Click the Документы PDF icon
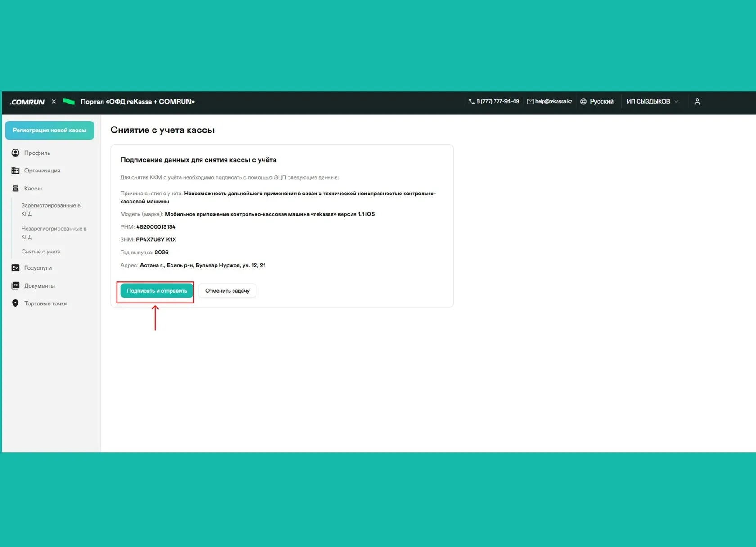This screenshot has height=547, width=756. pyautogui.click(x=15, y=286)
